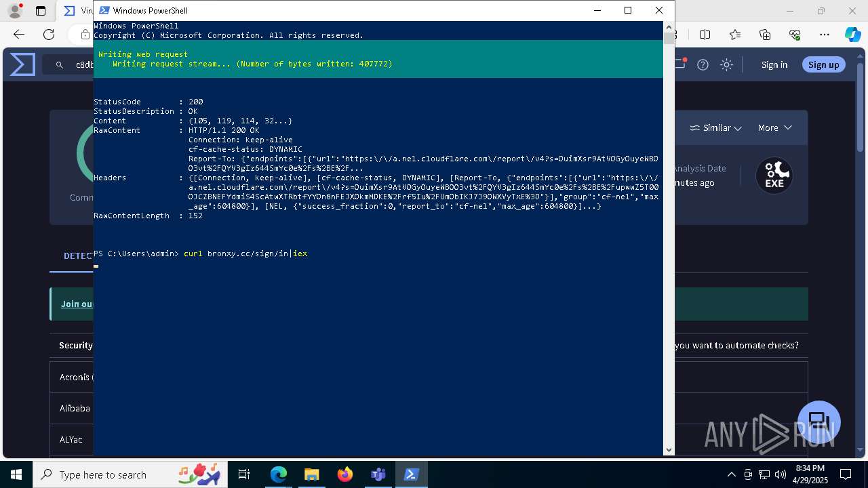The width and height of the screenshot is (868, 488).
Task: Click the RawContentLength 152 line
Action: [x=149, y=216]
